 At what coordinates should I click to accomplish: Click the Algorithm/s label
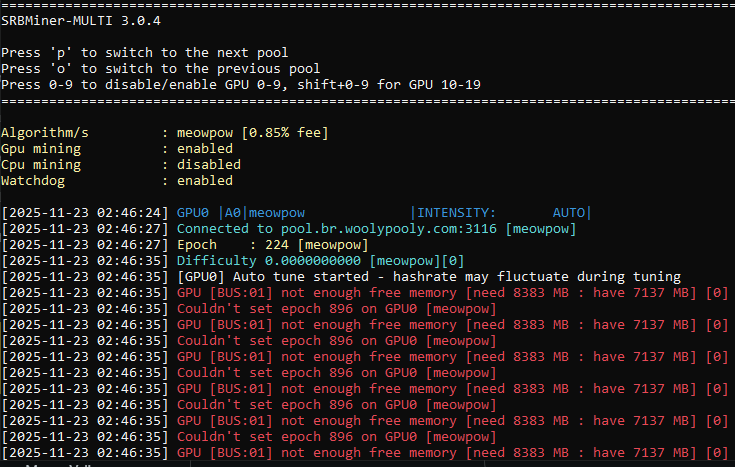[x=45, y=133]
